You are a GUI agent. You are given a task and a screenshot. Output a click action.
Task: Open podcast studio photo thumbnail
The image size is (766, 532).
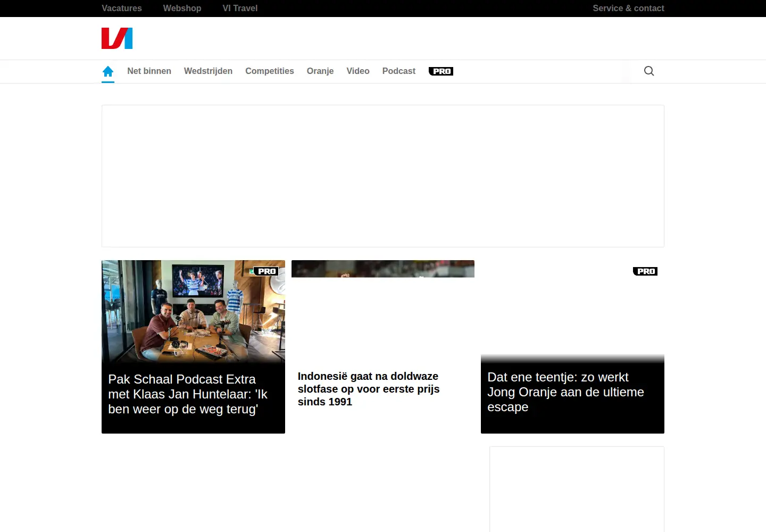click(x=193, y=312)
